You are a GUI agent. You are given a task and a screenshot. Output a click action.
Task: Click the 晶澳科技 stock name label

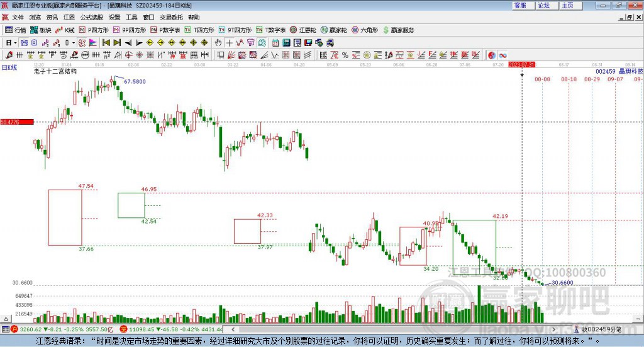point(631,71)
